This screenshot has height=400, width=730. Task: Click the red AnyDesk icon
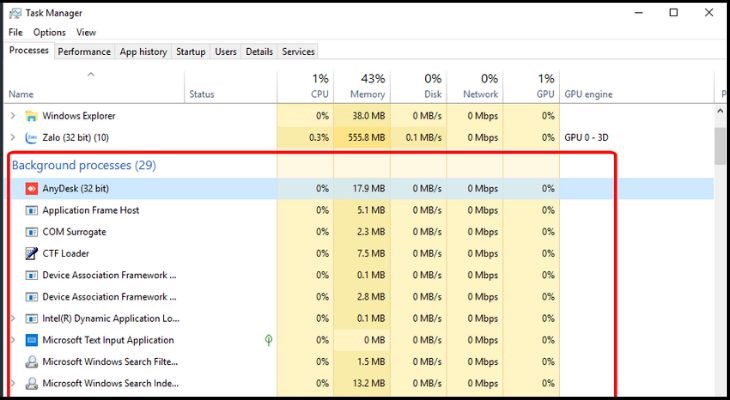click(x=31, y=189)
